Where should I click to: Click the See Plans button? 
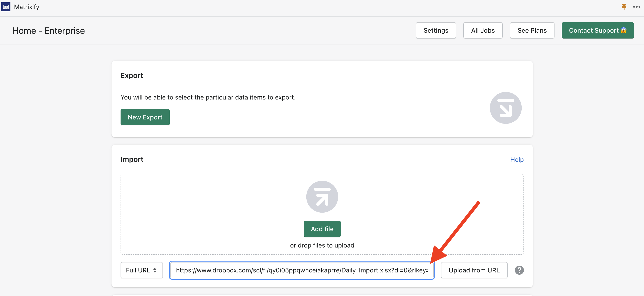[x=532, y=30]
